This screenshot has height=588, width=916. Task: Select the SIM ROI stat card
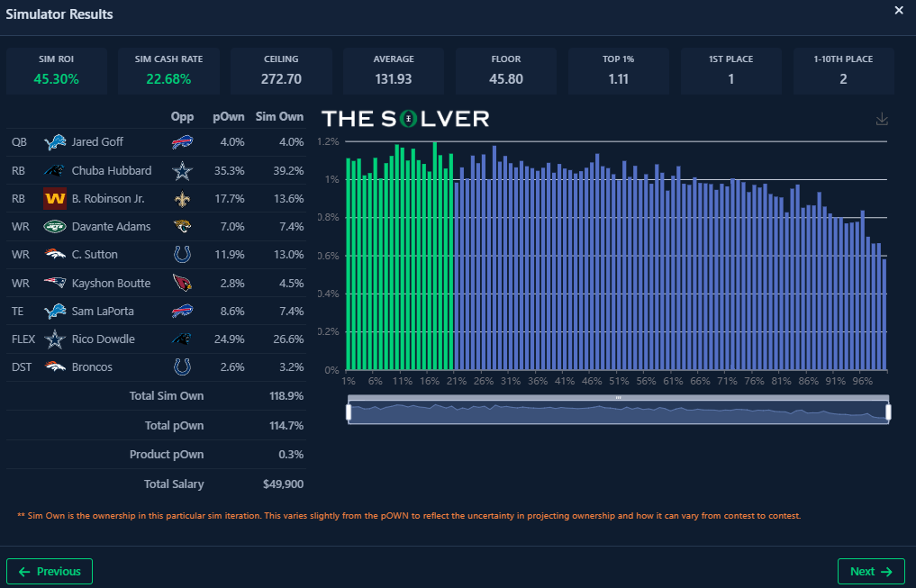(57, 71)
